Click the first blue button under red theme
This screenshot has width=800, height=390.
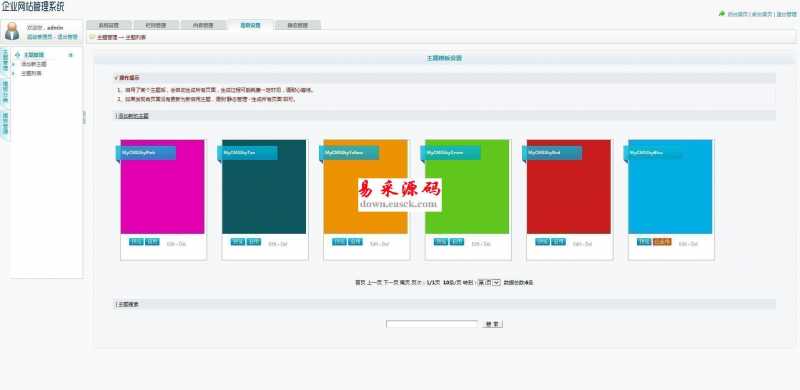[542, 242]
